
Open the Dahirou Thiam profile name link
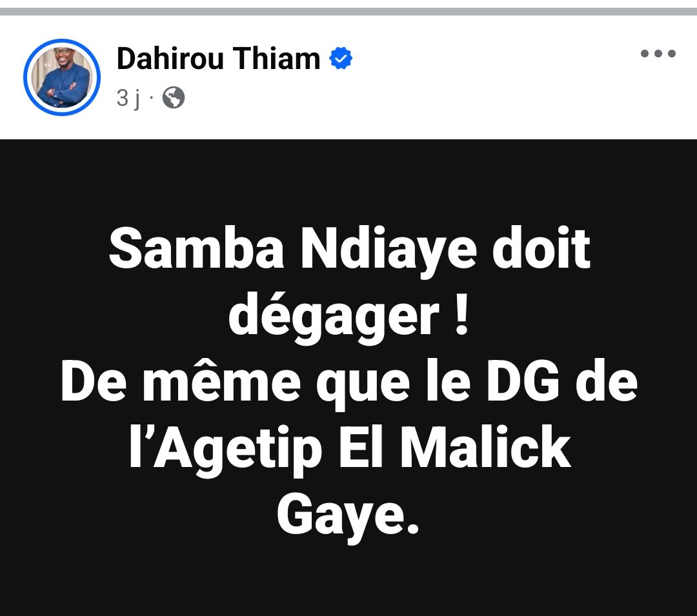[x=218, y=58]
